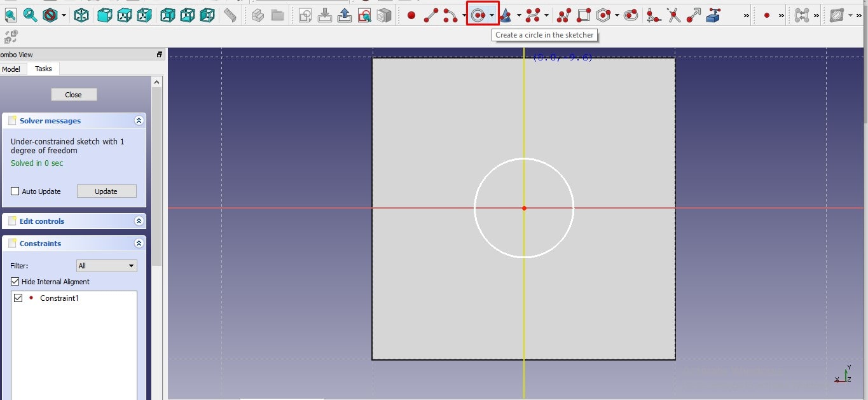
Task: Select the External geometry tool
Action: pyautogui.click(x=713, y=15)
